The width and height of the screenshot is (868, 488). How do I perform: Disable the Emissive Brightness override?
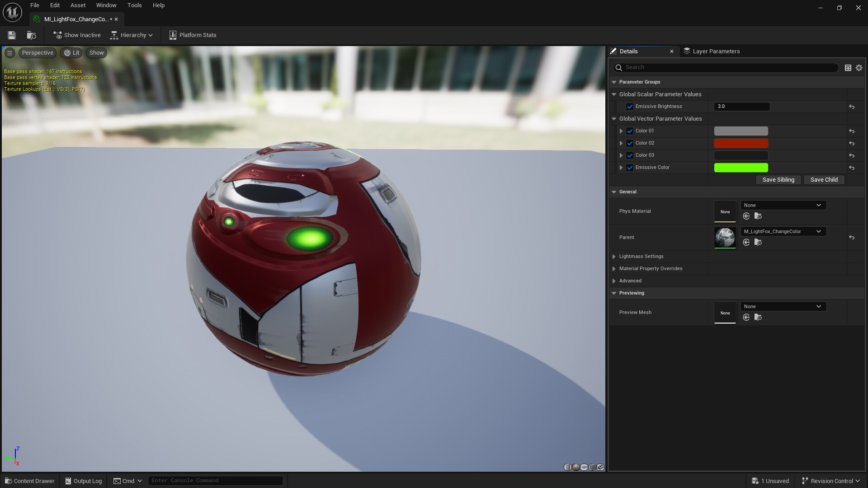click(x=630, y=106)
